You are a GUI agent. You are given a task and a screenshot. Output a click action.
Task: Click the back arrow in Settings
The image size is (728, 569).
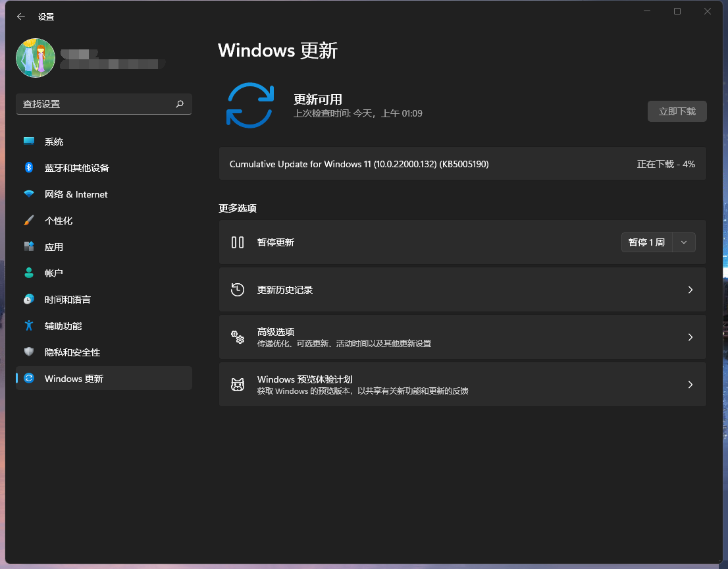(21, 16)
